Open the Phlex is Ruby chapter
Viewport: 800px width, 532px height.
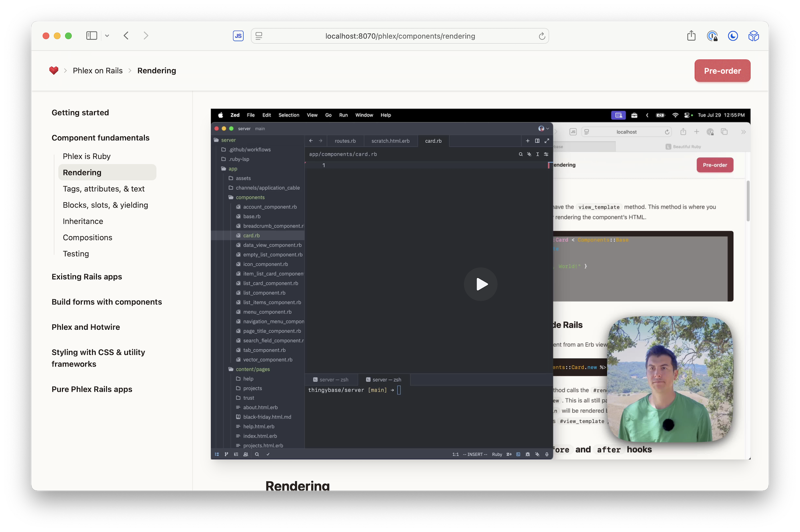click(87, 156)
